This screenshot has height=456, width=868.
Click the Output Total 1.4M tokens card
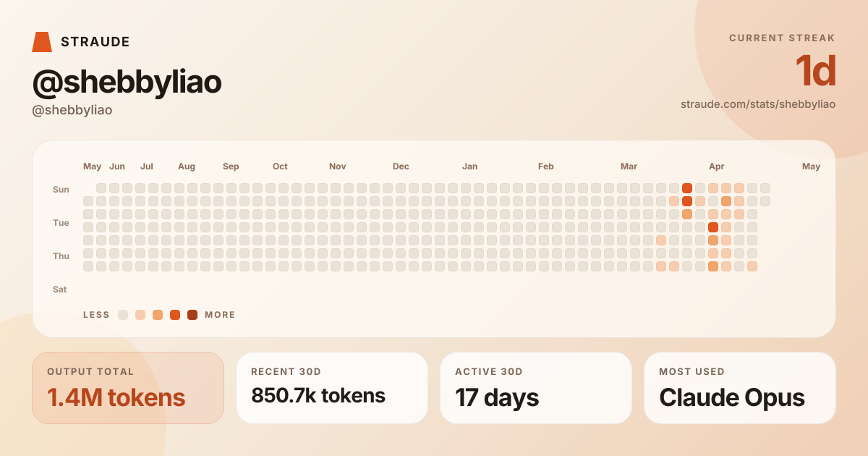(x=128, y=388)
